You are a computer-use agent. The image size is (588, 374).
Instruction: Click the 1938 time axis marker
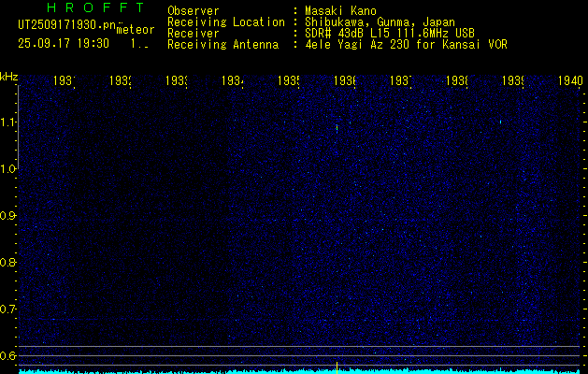coord(457,81)
